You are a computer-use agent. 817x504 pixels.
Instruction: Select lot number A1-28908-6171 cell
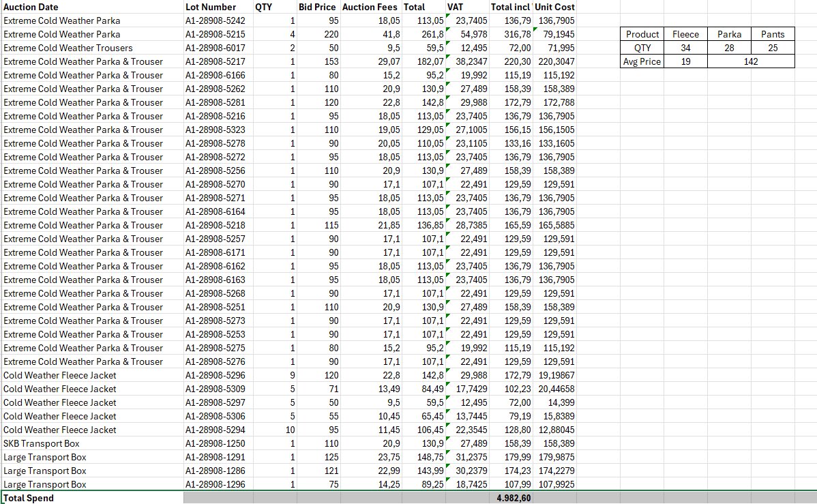(218, 253)
